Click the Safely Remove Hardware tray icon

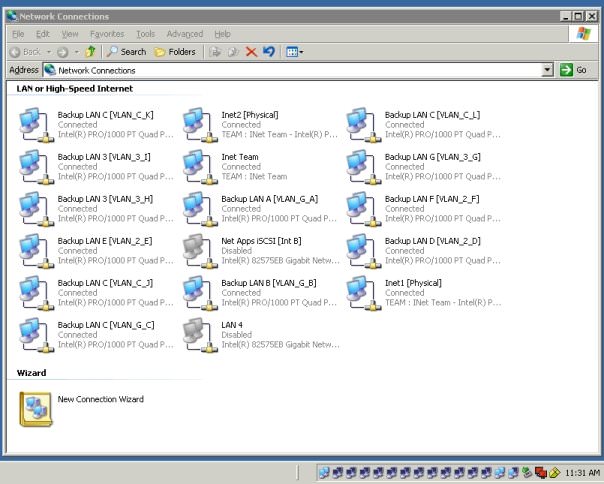[527, 472]
